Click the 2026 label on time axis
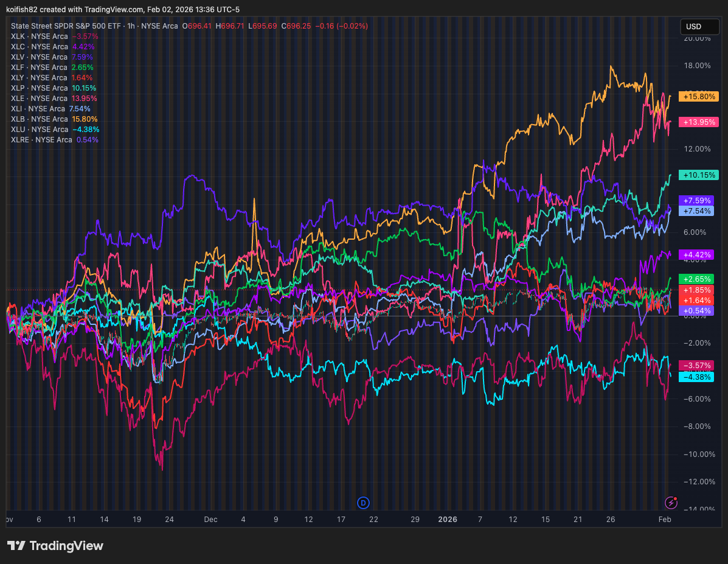728x564 pixels. [x=448, y=520]
